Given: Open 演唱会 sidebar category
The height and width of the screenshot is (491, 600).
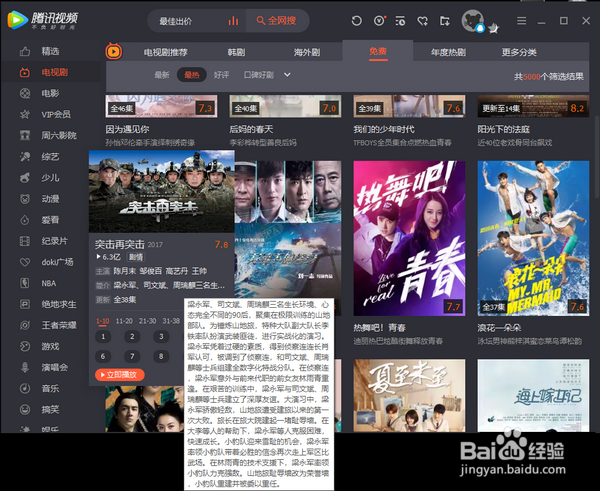Looking at the screenshot, I should (x=54, y=368).
